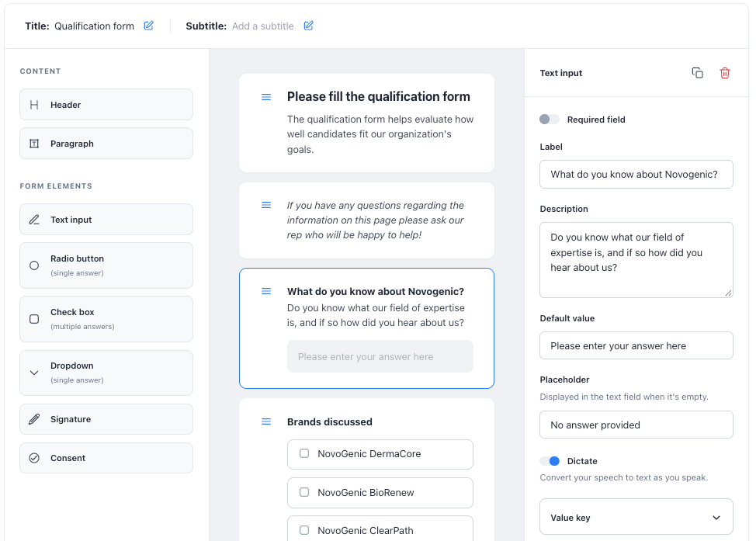This screenshot has width=756, height=541.
Task: Click the Description resize handle
Action: click(x=728, y=293)
